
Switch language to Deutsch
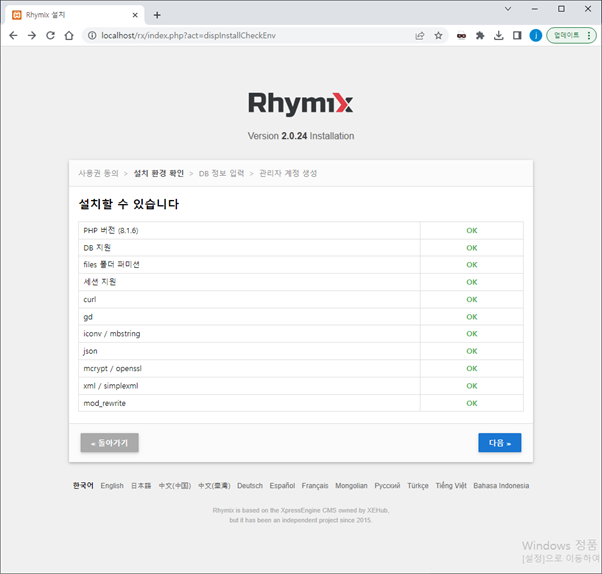pos(250,486)
